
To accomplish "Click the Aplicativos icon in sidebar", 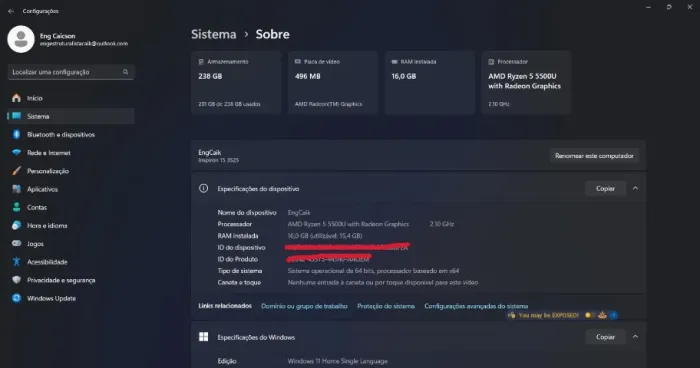I will (x=17, y=189).
